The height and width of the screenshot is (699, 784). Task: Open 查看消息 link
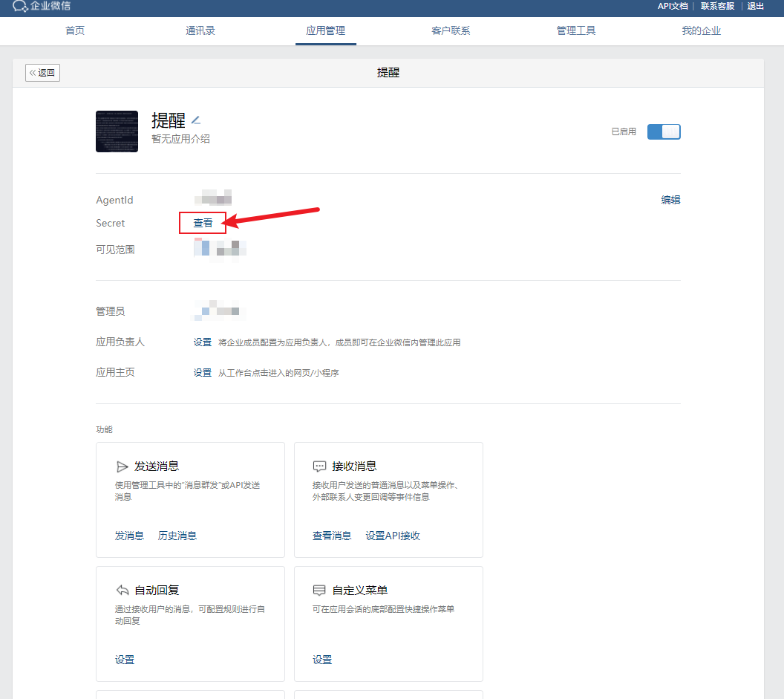point(332,536)
